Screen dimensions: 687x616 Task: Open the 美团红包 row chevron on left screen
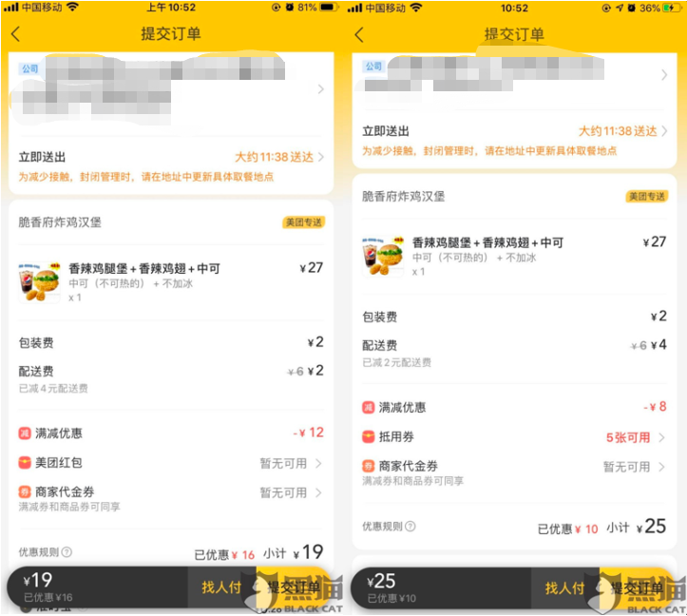(318, 463)
